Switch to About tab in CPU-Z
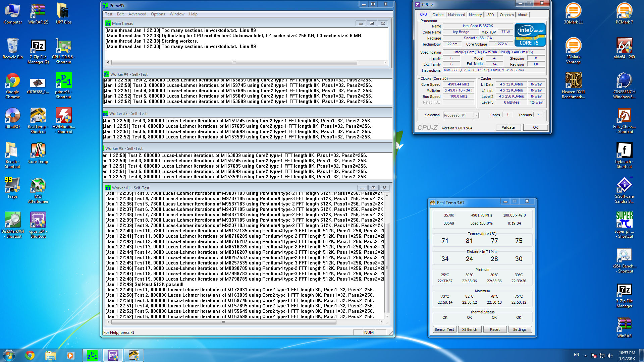 pos(523,15)
